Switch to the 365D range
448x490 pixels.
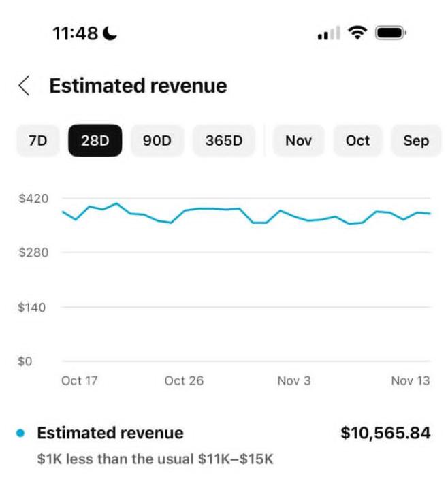[x=224, y=141]
